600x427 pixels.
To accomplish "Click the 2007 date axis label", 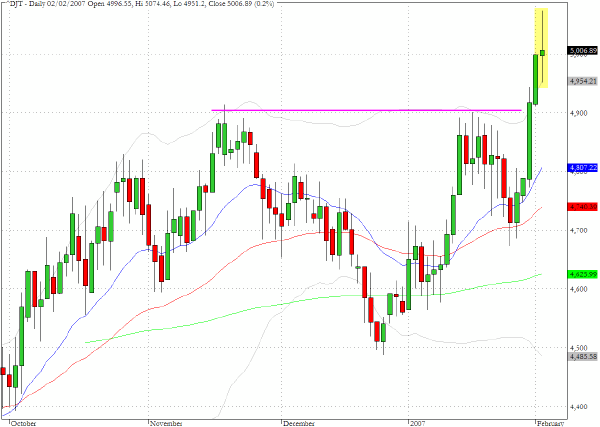I will click(x=417, y=423).
